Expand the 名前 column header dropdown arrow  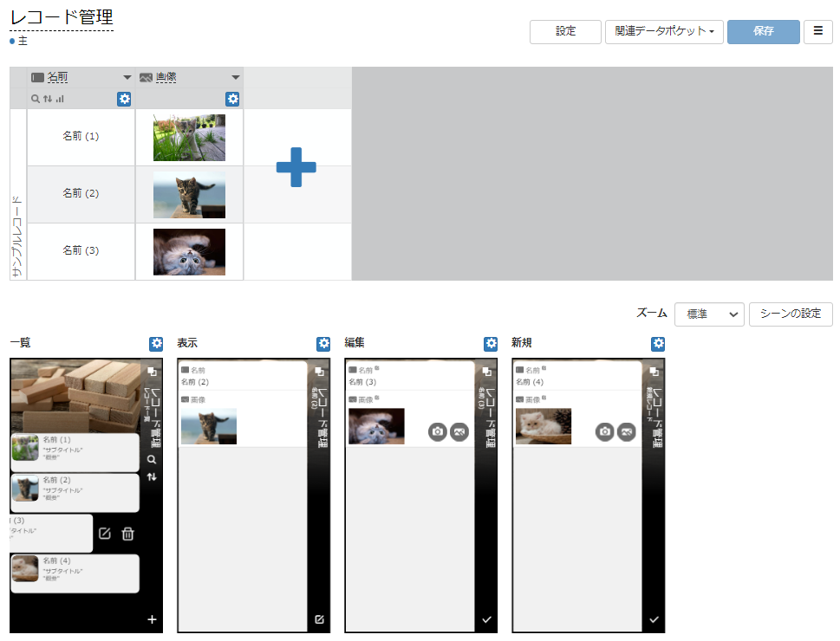coord(127,78)
